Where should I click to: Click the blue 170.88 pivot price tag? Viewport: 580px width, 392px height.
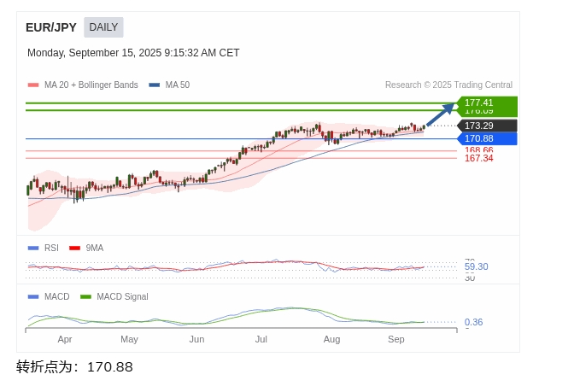[487, 138]
